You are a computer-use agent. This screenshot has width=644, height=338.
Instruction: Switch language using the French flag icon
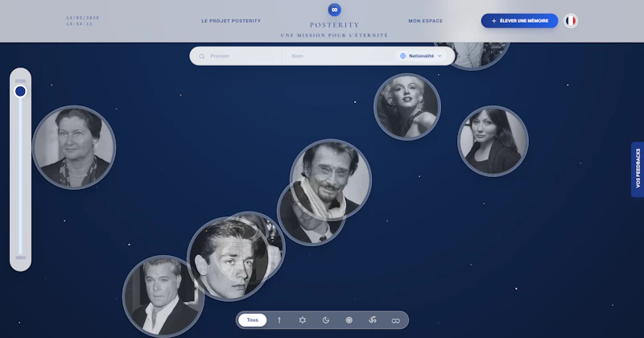[571, 21]
